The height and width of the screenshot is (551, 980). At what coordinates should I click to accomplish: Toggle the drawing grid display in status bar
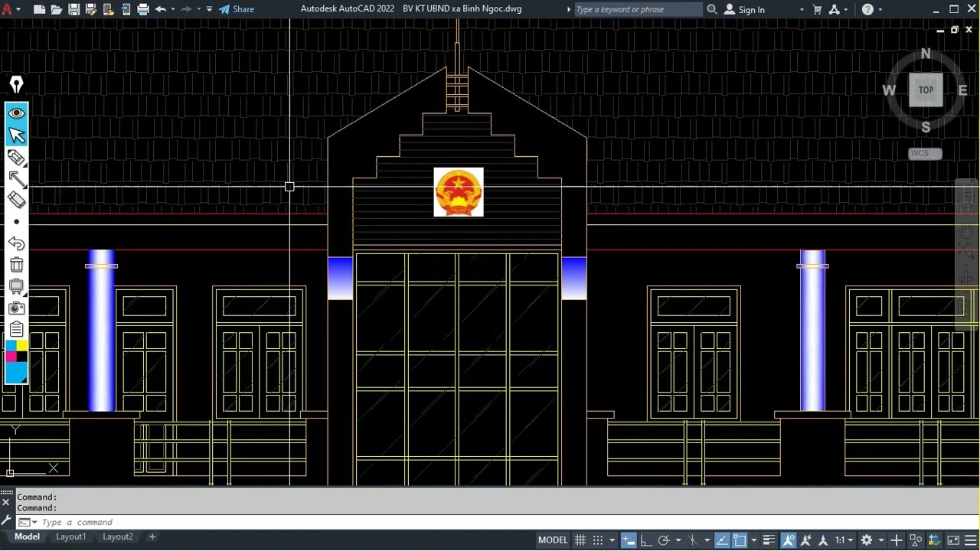pos(580,540)
